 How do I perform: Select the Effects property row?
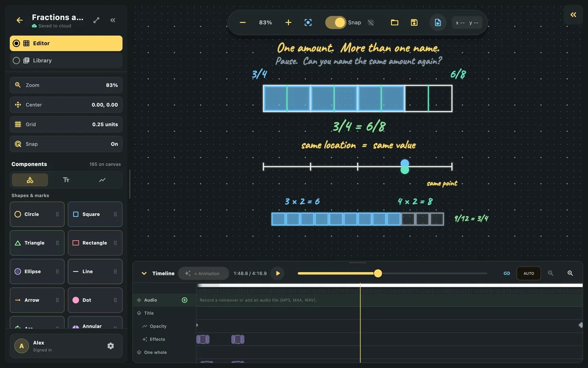pyautogui.click(x=165, y=339)
